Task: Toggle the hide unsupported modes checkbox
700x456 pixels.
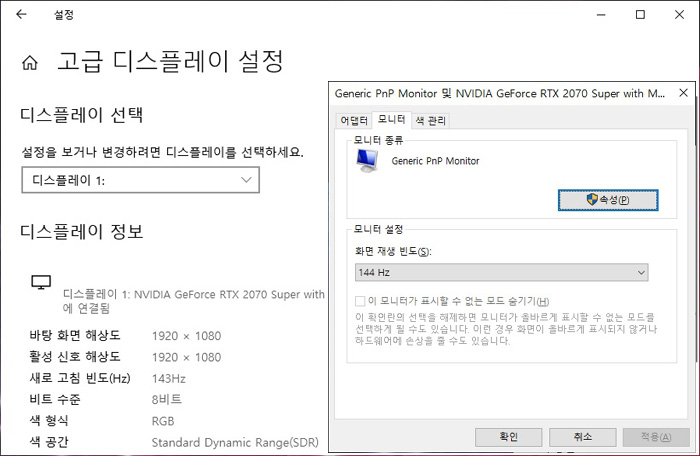Action: [360, 302]
